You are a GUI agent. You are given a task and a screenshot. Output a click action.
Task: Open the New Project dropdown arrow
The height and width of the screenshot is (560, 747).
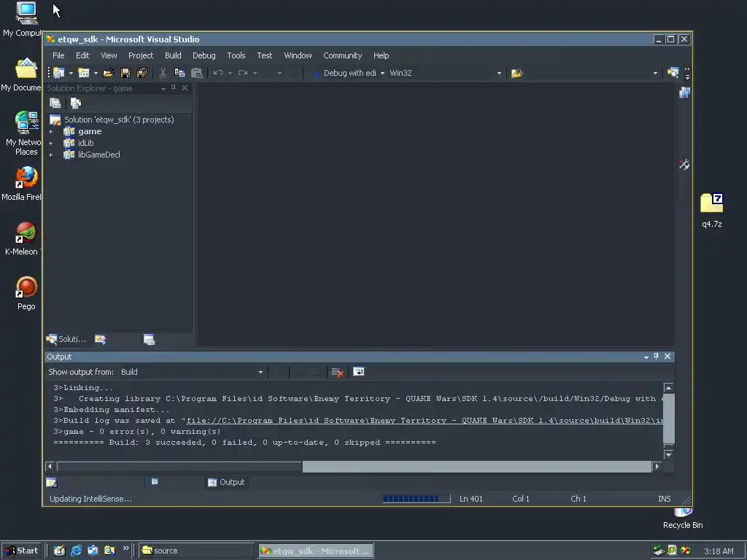pos(71,74)
